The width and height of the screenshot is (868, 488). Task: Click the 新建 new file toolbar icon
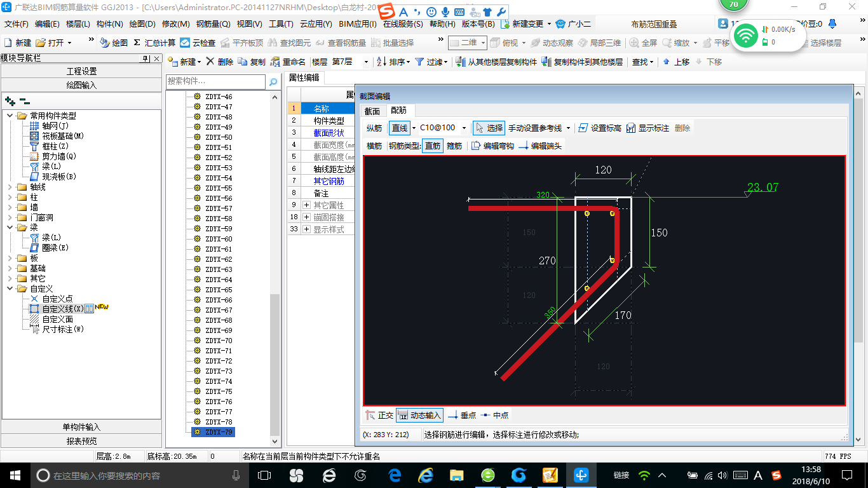pos(18,43)
